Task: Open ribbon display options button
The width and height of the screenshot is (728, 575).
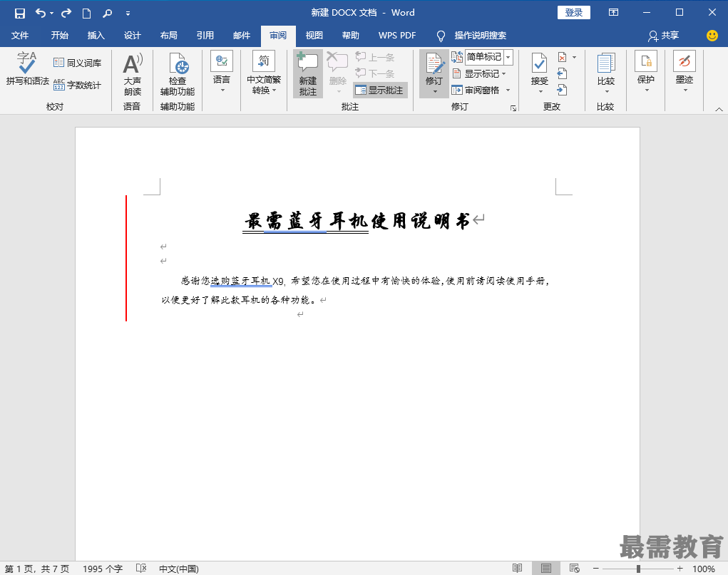Action: pyautogui.click(x=613, y=13)
